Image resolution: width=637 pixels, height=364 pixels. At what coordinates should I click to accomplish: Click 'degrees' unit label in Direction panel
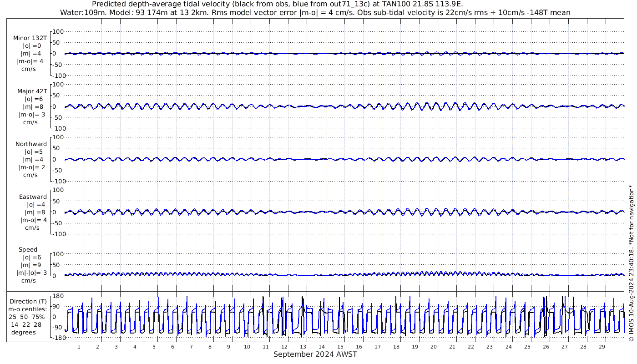[x=23, y=332]
